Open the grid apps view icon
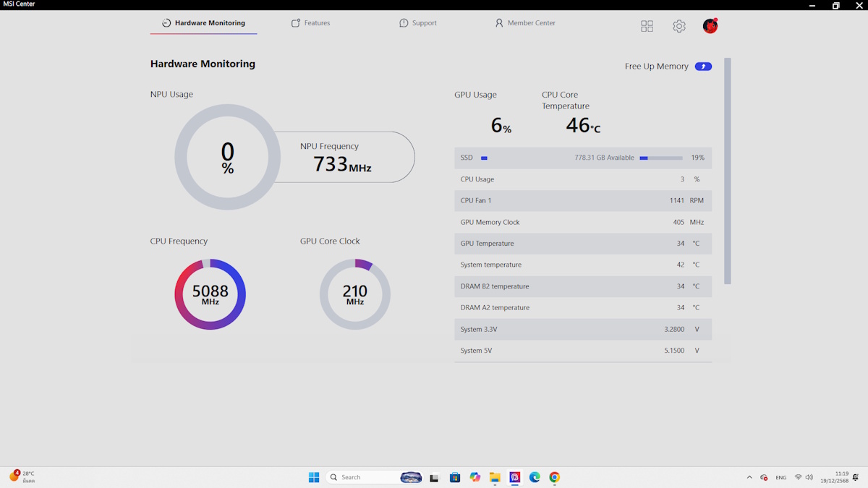Screen dimensions: 868x488 coord(647,26)
